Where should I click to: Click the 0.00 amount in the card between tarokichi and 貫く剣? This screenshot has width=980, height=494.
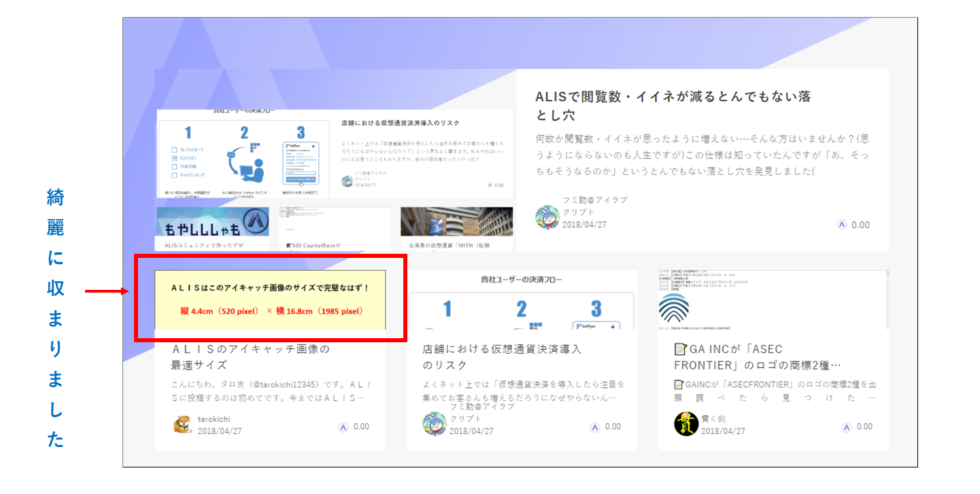[x=613, y=427]
